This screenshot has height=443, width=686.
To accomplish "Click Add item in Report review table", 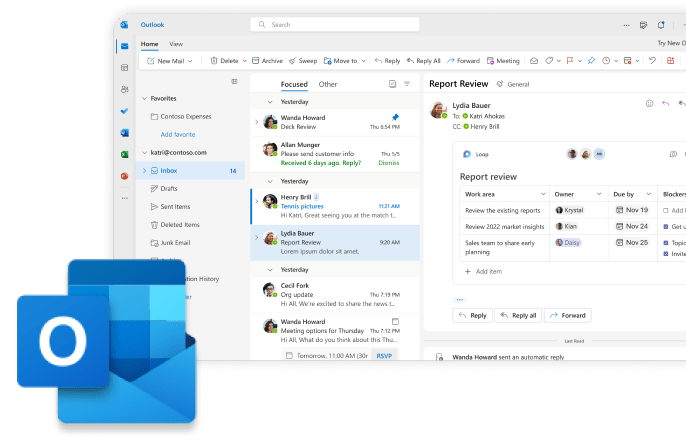I will (483, 272).
